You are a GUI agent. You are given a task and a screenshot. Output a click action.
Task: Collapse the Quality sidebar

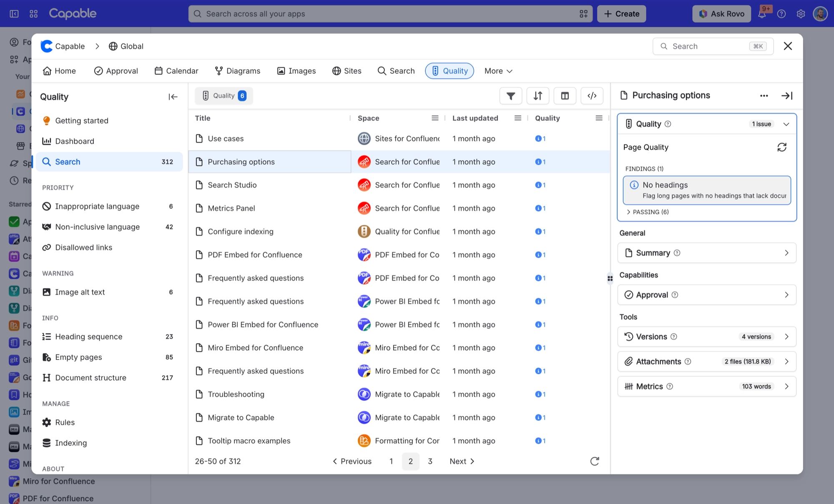(x=173, y=97)
